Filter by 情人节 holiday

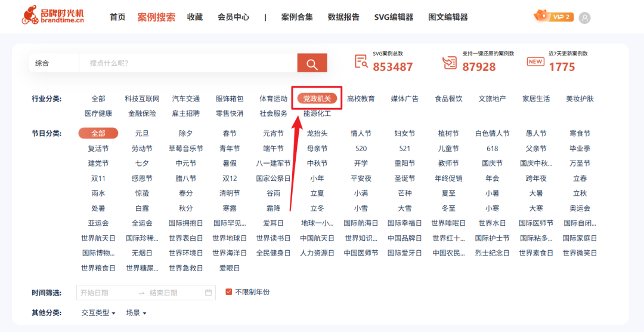click(x=361, y=133)
